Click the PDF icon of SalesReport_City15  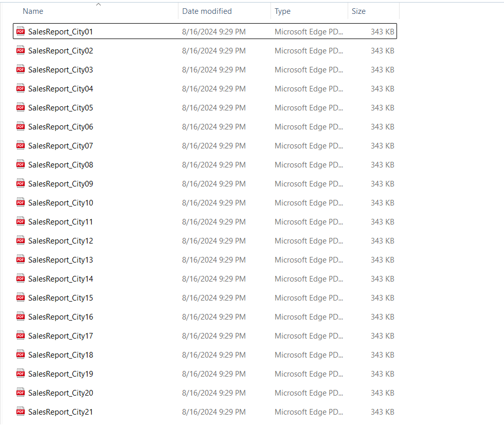pyautogui.click(x=21, y=297)
